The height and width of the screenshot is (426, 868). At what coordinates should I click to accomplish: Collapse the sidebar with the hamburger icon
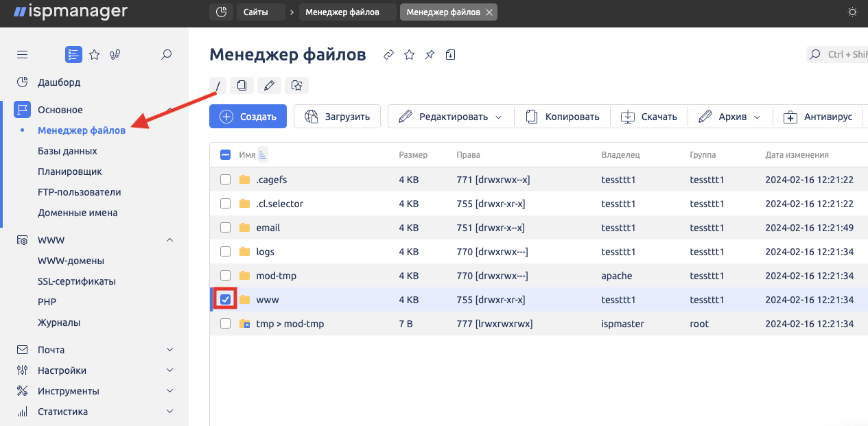pyautogui.click(x=23, y=55)
